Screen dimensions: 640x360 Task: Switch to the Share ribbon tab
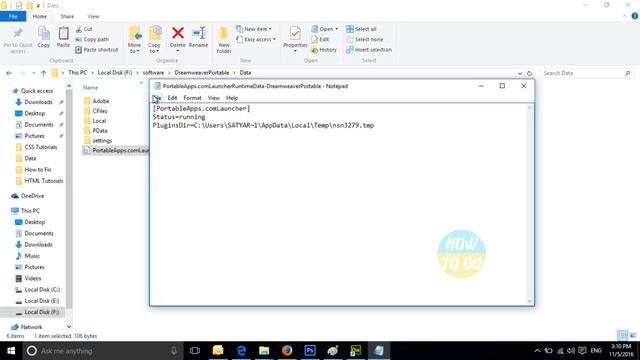pyautogui.click(x=67, y=16)
